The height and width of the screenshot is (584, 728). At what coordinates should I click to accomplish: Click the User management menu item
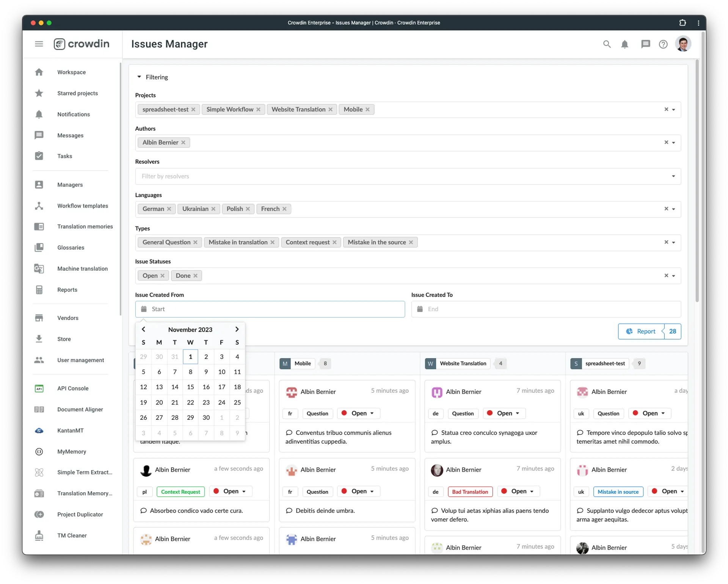coord(81,360)
